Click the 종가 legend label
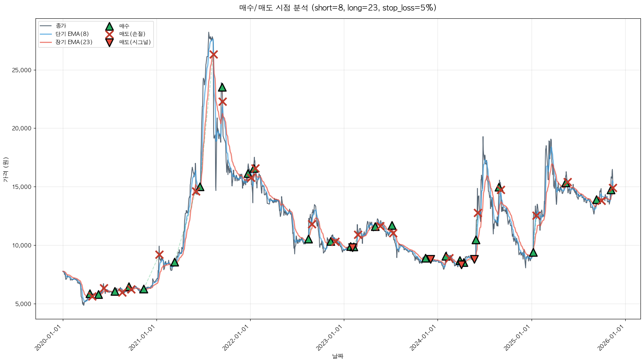644x363 pixels. (x=61, y=26)
